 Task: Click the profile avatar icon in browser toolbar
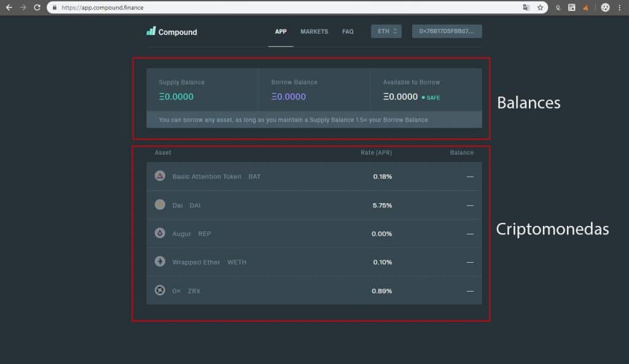(x=605, y=7)
